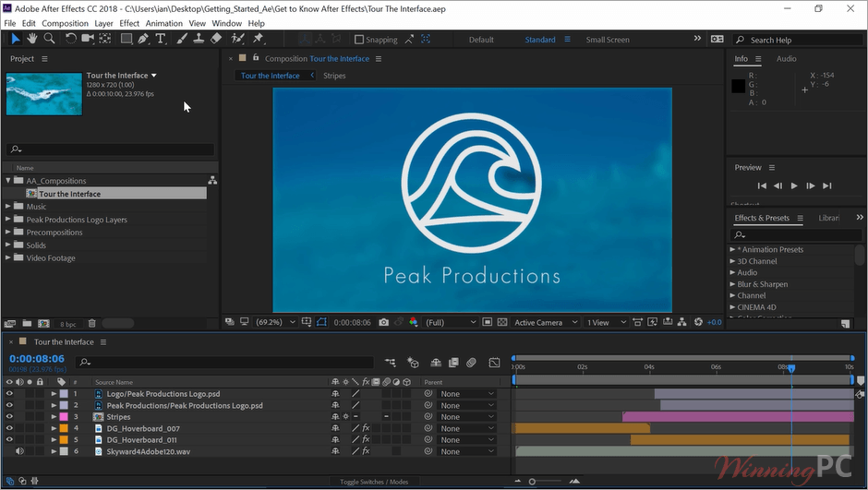Hide the DG_Hoverboard_011 layer
Viewport: 868px width, 490px height.
(x=9, y=439)
